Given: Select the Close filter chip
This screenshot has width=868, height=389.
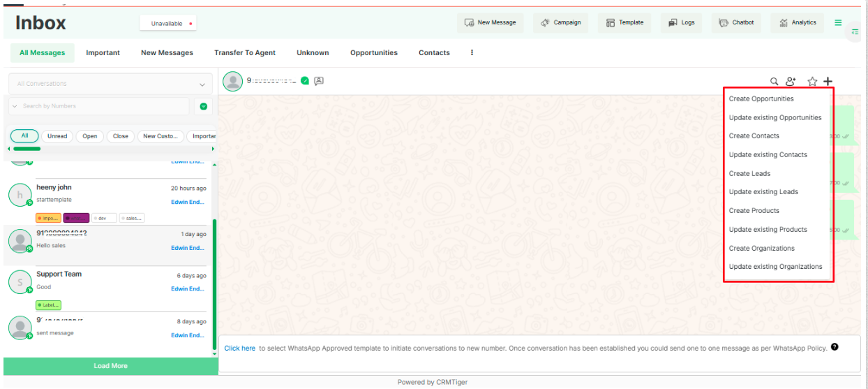Looking at the screenshot, I should point(121,136).
